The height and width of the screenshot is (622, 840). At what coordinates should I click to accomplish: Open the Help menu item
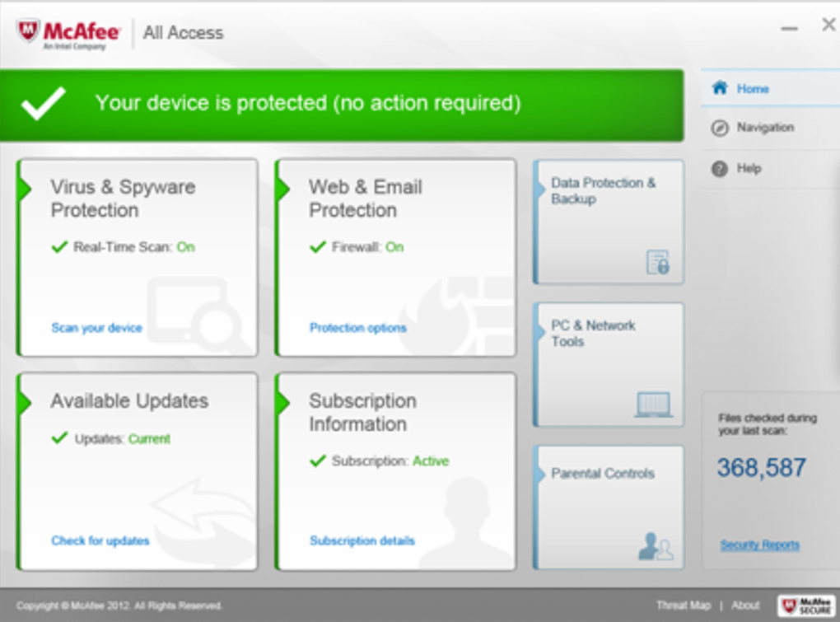point(770,169)
